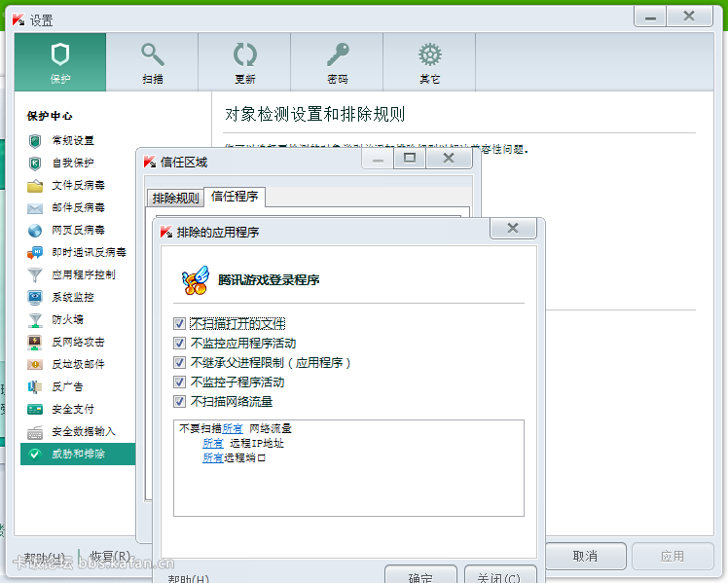
Task: Click the 反网络攻击 icon
Action: (35, 343)
